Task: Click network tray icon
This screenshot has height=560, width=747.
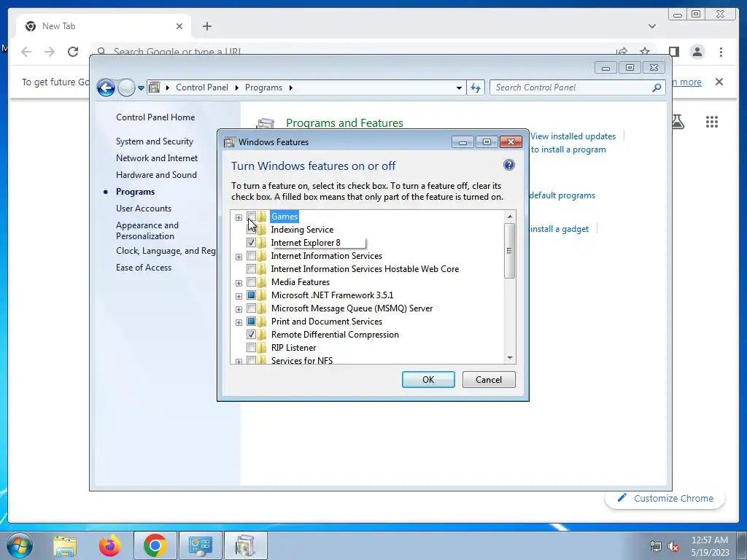Action: pos(656,547)
